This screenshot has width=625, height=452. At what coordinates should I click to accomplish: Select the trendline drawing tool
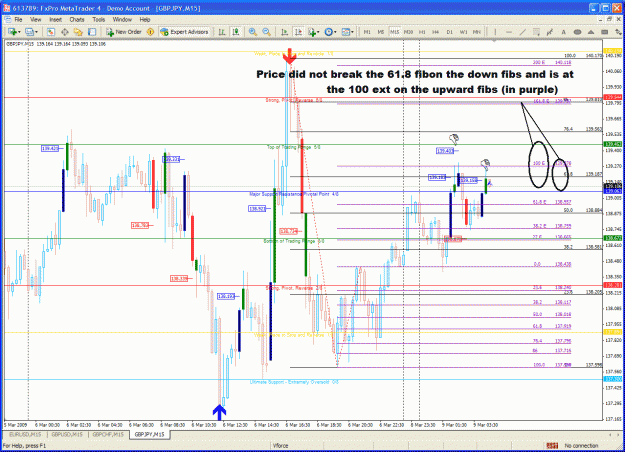(523, 32)
